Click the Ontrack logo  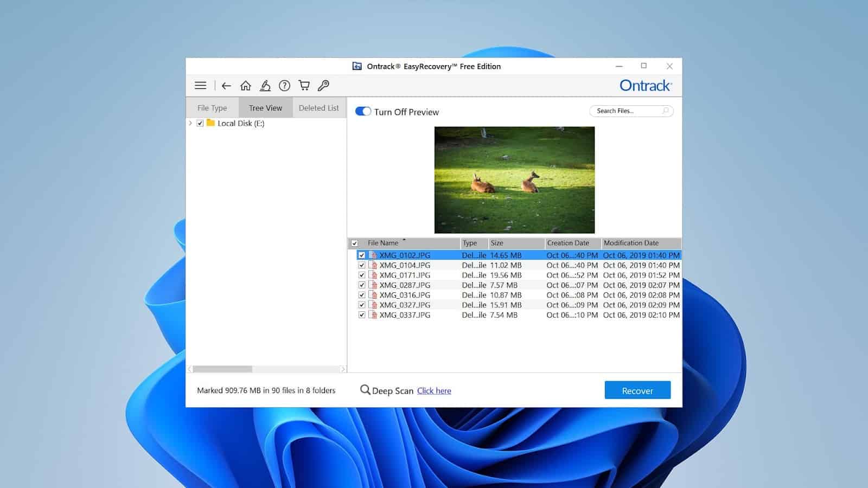point(646,86)
